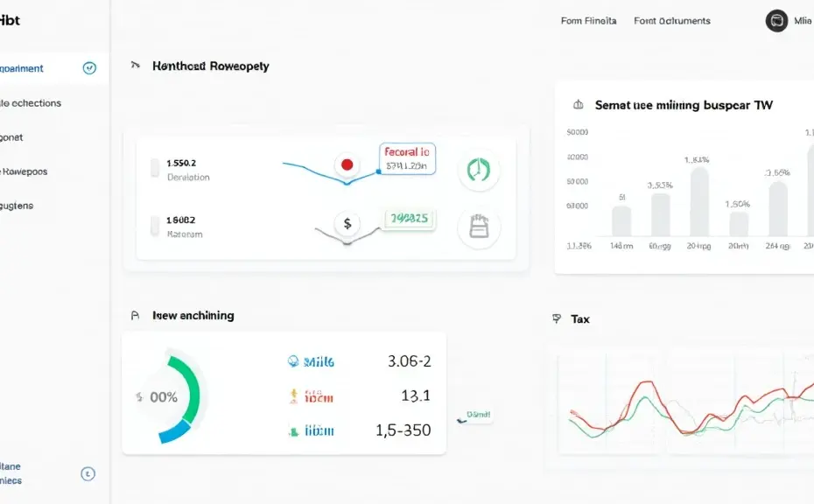This screenshot has height=504, width=814.
Task: Click the gray clipboard circle icon
Action: tap(479, 226)
